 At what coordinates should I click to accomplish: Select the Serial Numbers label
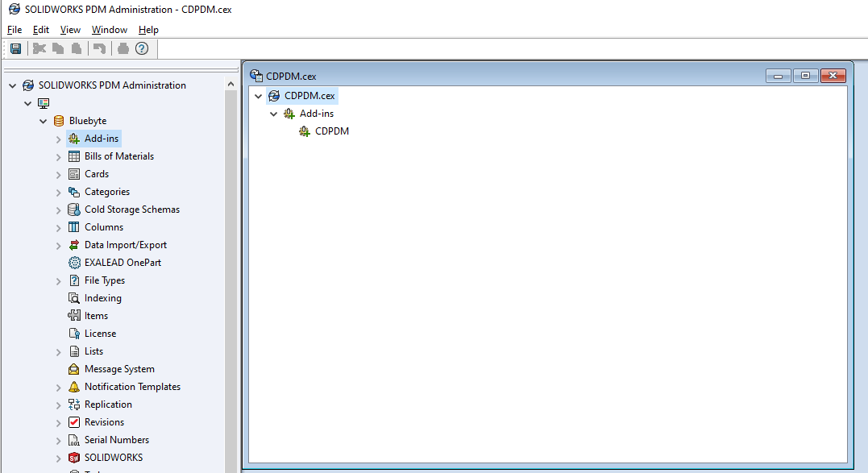click(117, 440)
